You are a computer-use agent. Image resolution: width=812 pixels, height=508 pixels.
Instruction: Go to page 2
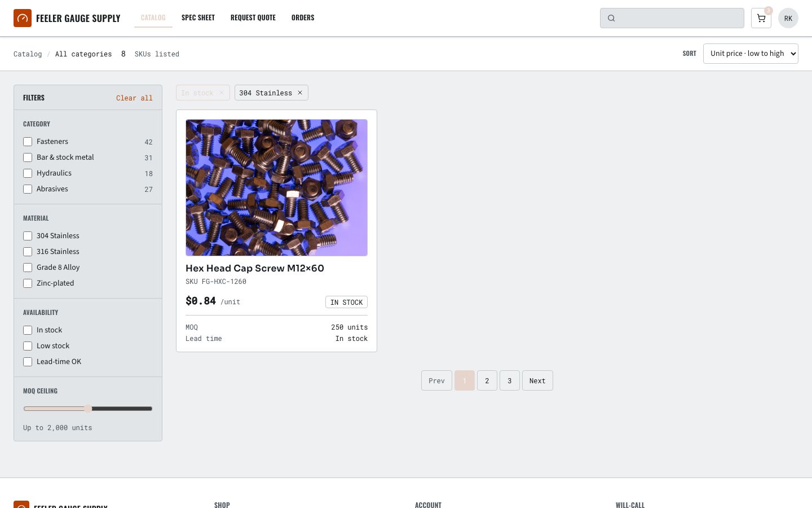(x=487, y=380)
